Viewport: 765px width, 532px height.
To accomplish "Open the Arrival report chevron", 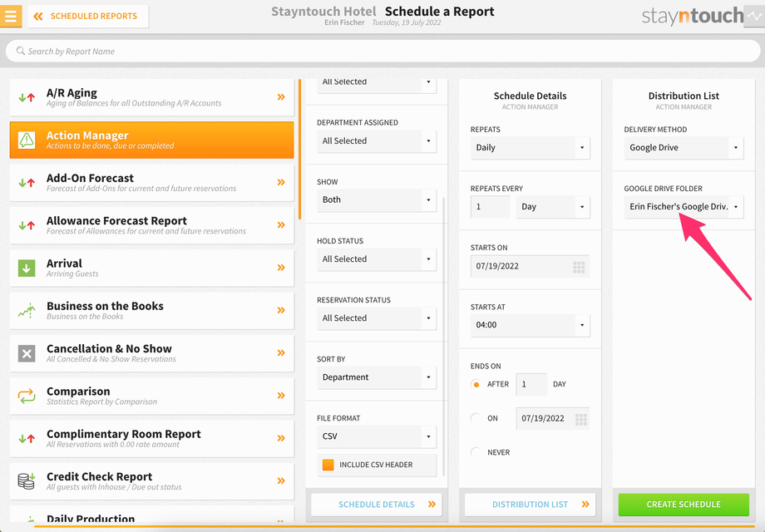I will (x=281, y=268).
